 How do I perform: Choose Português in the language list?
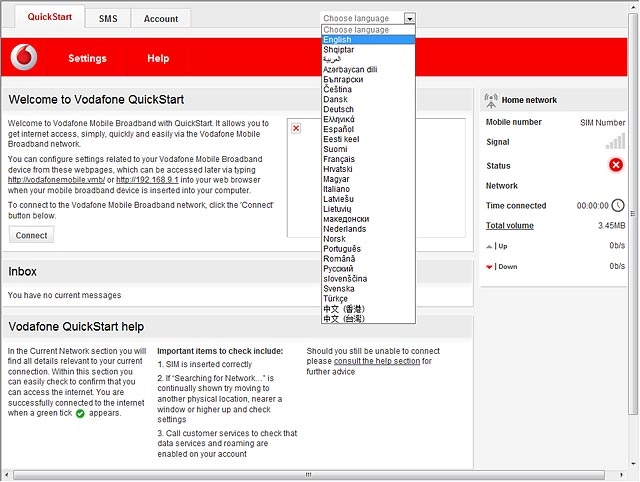click(x=368, y=249)
